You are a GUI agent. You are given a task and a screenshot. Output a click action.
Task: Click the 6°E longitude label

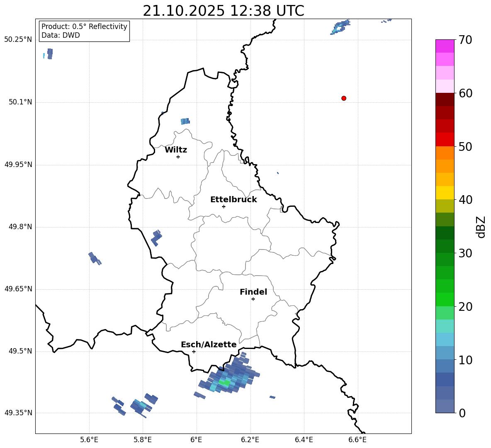point(196,440)
